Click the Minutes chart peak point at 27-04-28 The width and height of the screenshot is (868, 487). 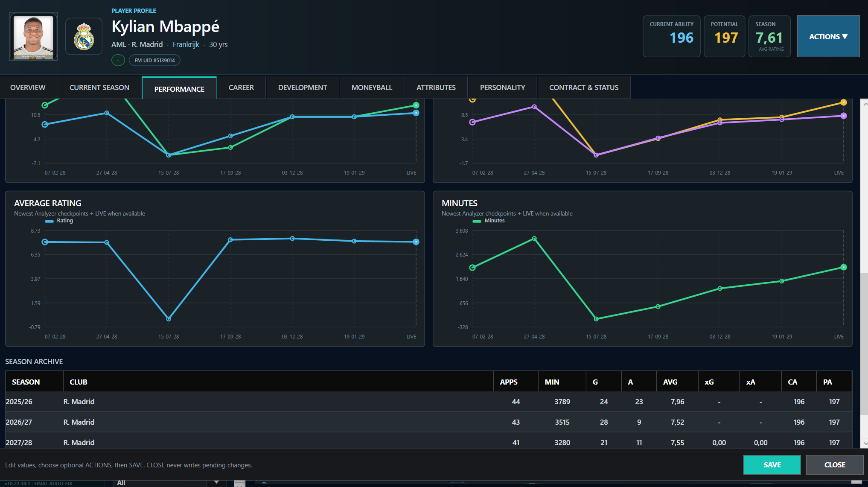[x=534, y=239]
